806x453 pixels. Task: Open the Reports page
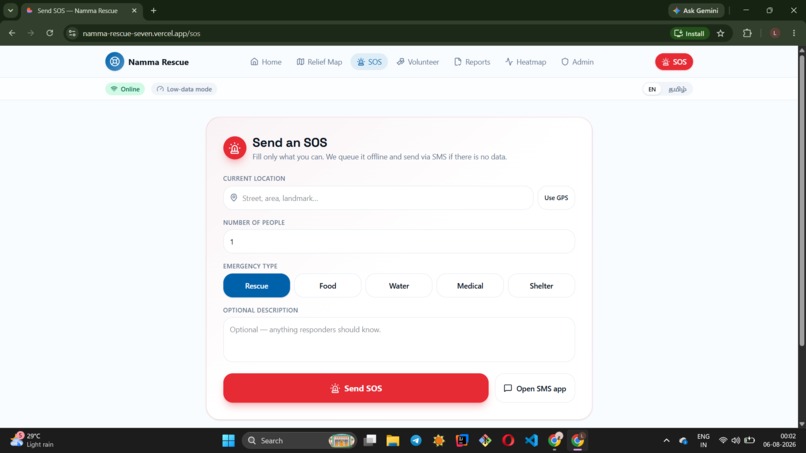[472, 62]
